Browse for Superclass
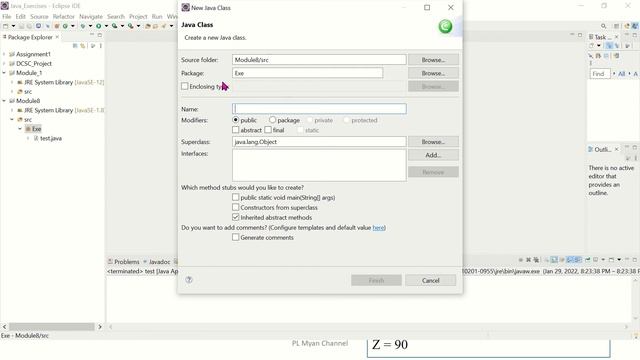This screenshot has width=640, height=360. [x=433, y=142]
